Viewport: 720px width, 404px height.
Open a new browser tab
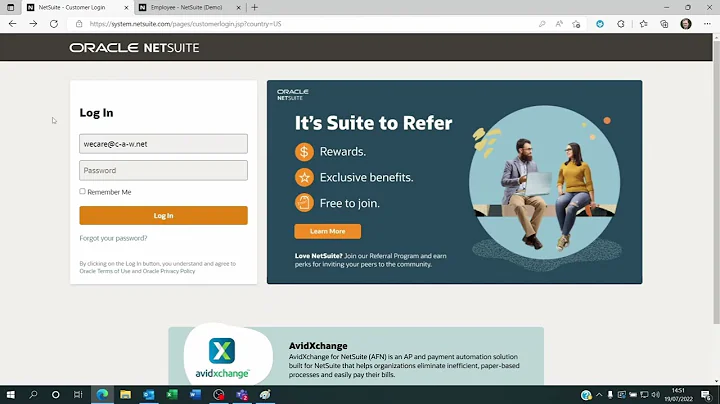coord(254,7)
